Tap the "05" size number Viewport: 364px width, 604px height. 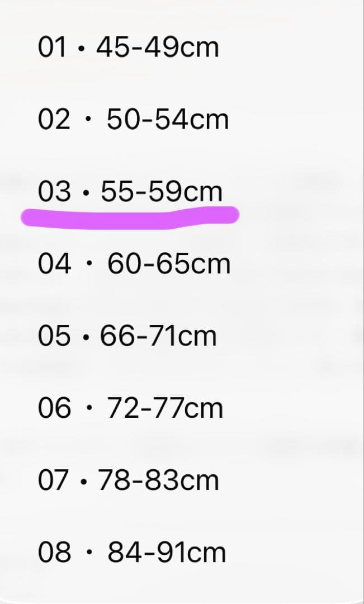click(x=55, y=336)
